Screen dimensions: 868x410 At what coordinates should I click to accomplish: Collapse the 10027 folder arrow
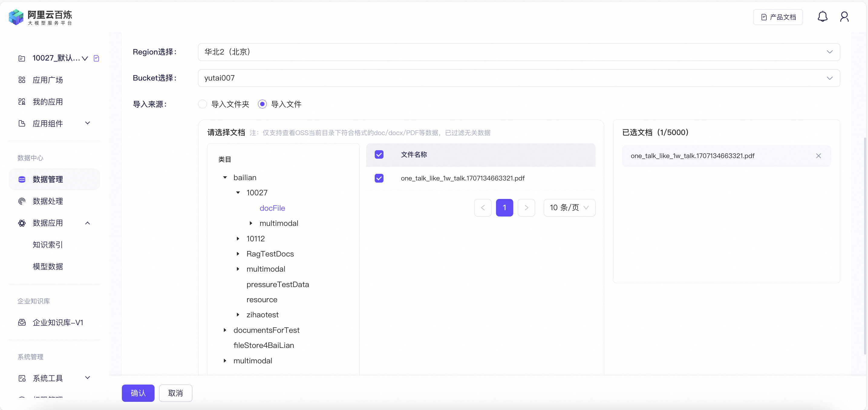click(238, 193)
